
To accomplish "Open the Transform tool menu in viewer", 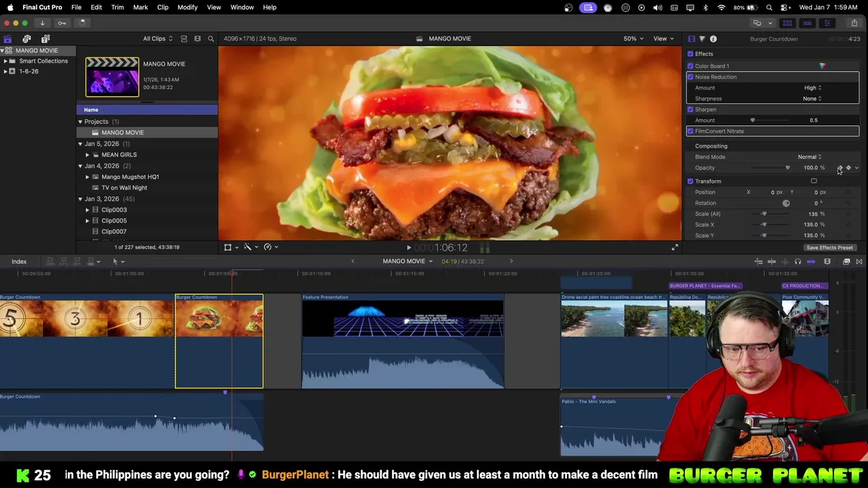I will pyautogui.click(x=230, y=247).
